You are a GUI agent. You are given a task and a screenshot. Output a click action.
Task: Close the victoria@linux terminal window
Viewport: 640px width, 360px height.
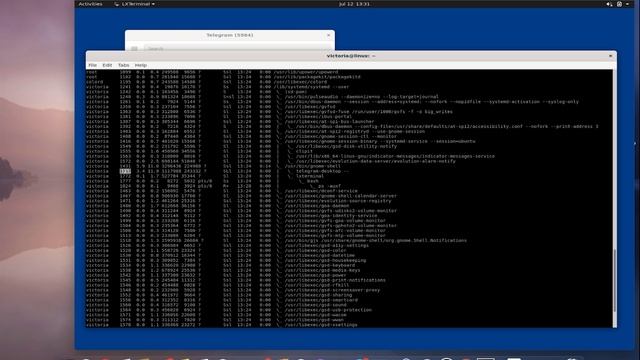coord(611,56)
